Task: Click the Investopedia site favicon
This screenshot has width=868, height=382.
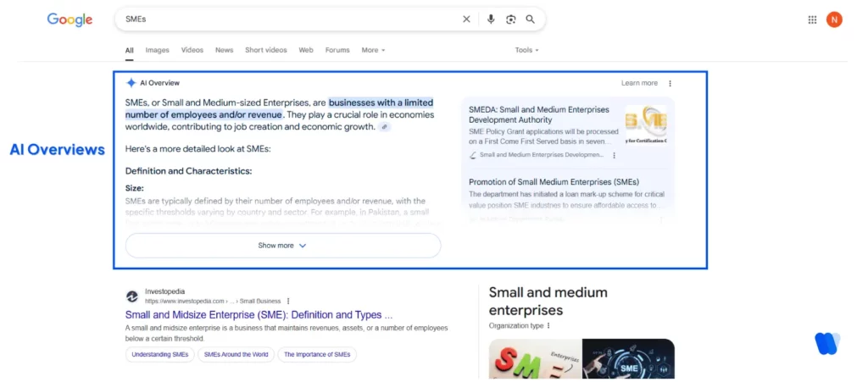Action: click(131, 296)
